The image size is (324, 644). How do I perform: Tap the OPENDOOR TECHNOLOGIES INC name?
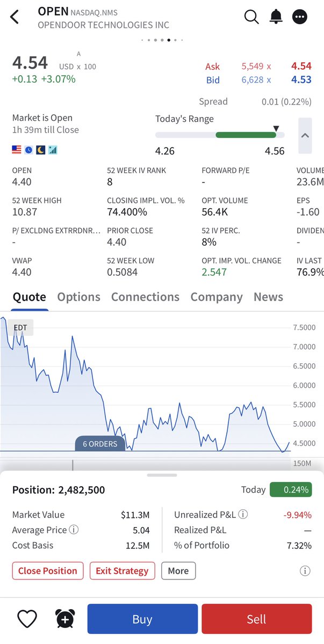click(x=104, y=25)
